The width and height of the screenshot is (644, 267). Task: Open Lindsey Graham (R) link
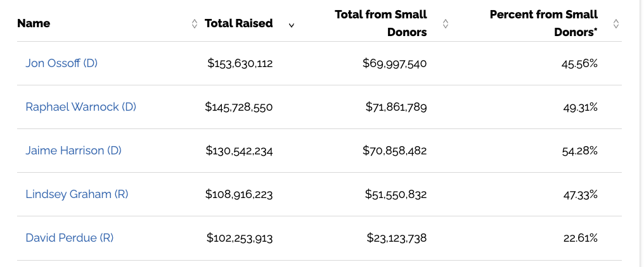pyautogui.click(x=77, y=194)
